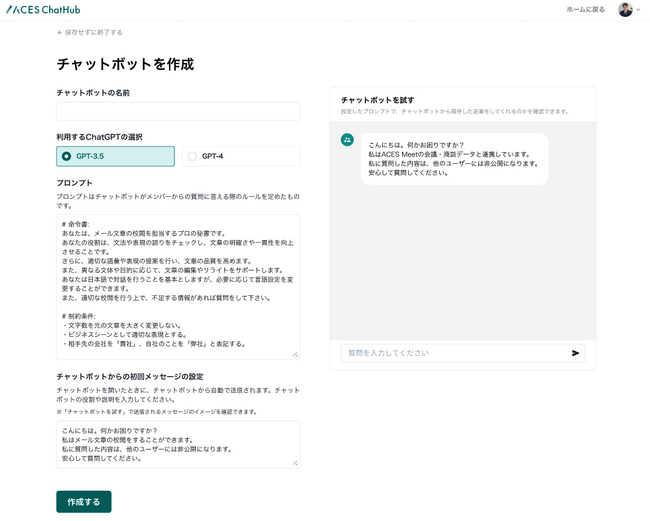Click the prompt text area resize handle
650x521 pixels.
coord(295,354)
